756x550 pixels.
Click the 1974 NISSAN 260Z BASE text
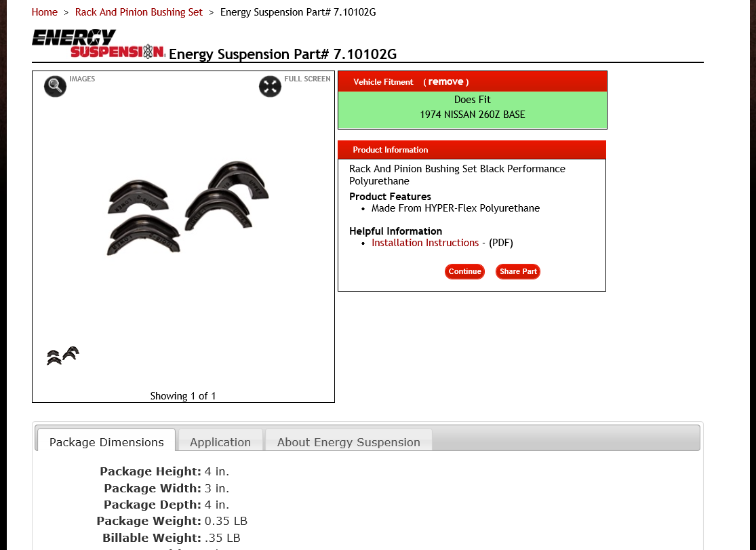point(472,115)
